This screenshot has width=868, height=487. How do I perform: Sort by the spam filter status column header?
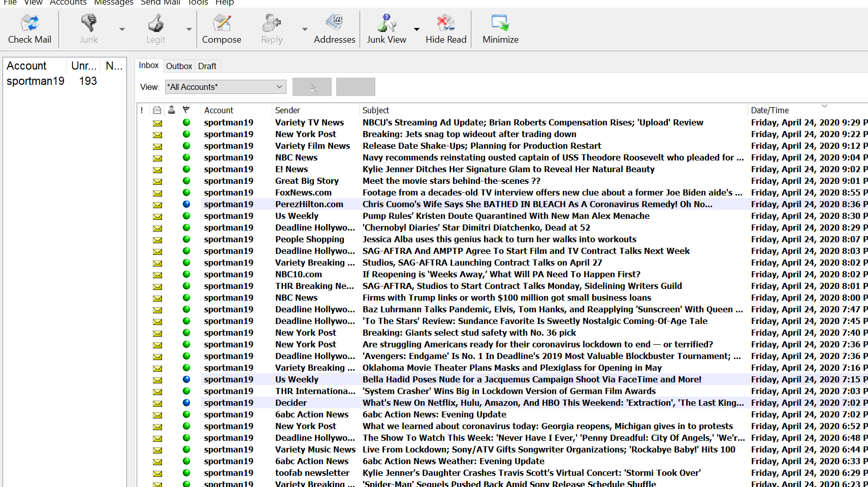186,110
